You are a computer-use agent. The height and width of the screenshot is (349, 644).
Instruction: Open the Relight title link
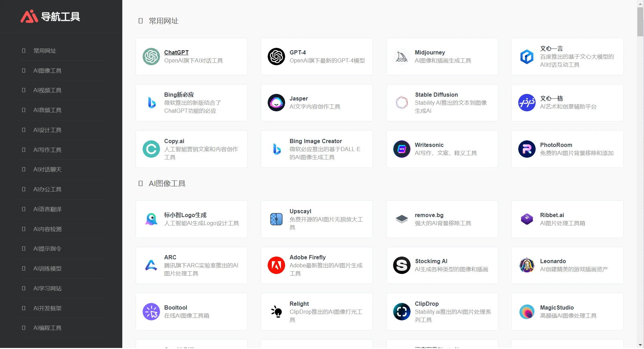point(299,304)
